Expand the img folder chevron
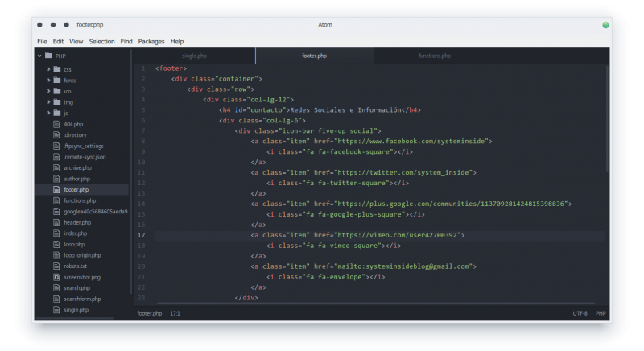Image resolution: width=644 pixels, height=351 pixels. coord(48,102)
